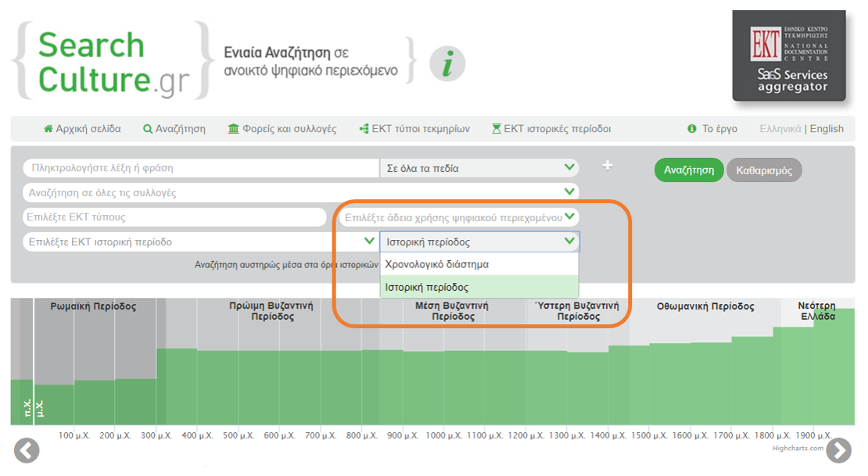This screenshot has width=868, height=476.
Task: Open the info 'i' icon
Action: pyautogui.click(x=447, y=63)
